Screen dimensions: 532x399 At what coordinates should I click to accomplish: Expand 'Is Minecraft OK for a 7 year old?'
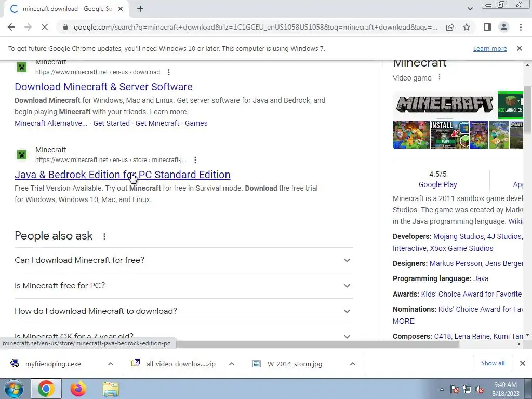tap(183, 334)
